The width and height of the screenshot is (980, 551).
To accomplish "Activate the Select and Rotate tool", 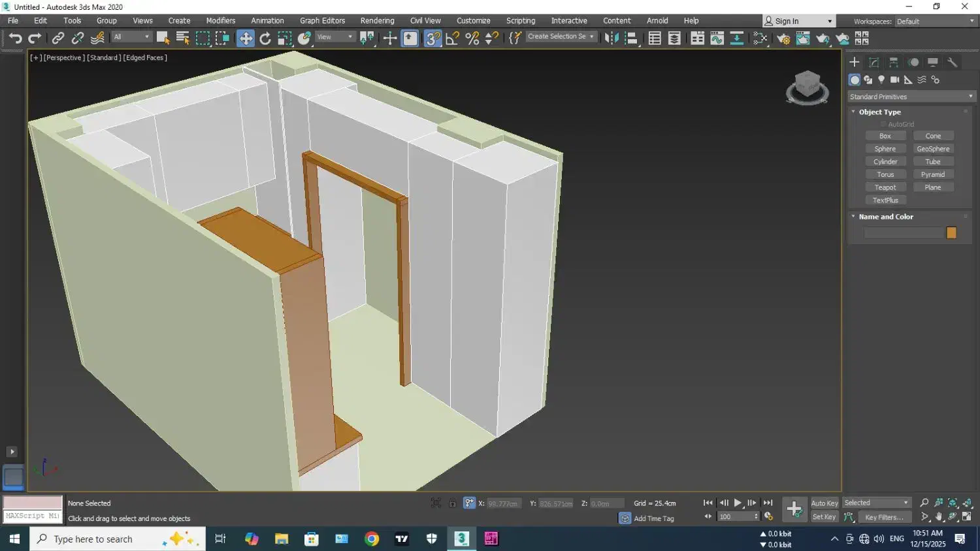I will click(265, 39).
